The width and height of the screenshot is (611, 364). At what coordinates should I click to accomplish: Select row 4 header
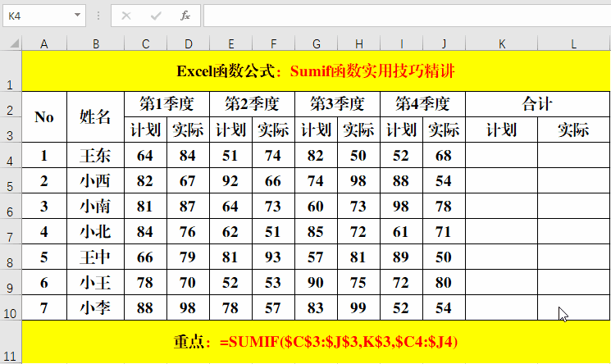tap(11, 155)
